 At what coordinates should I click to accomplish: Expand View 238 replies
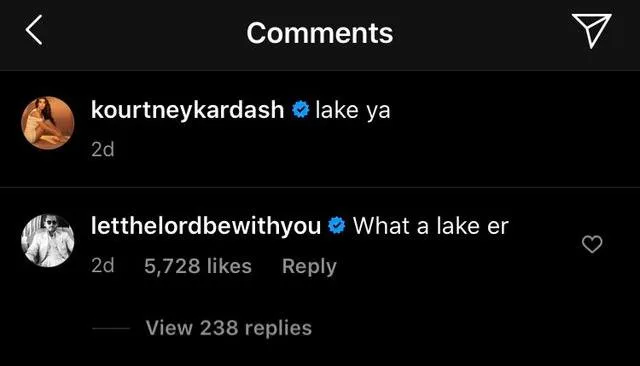coord(229,328)
